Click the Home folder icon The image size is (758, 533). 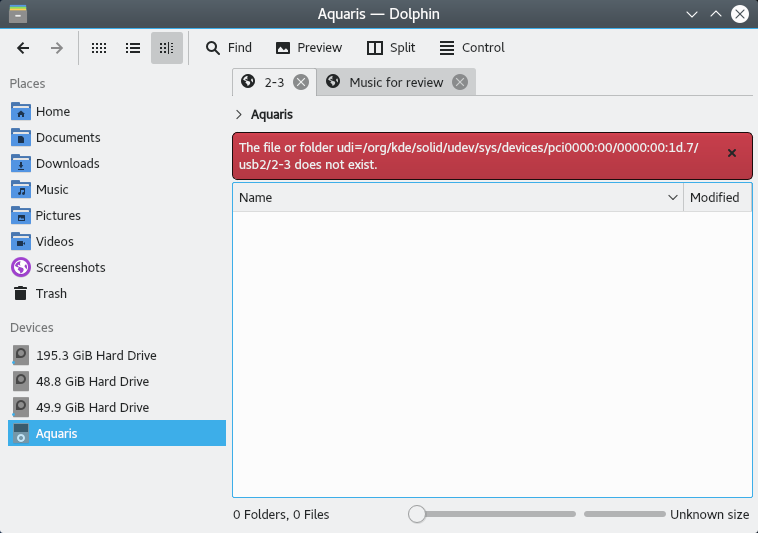coord(21,112)
